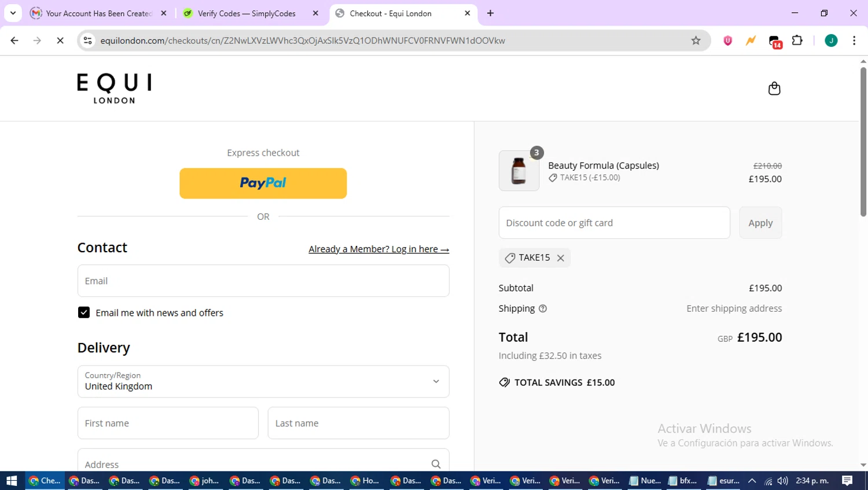This screenshot has width=868, height=490.
Task: Open the Windows Start menu
Action: [12, 481]
